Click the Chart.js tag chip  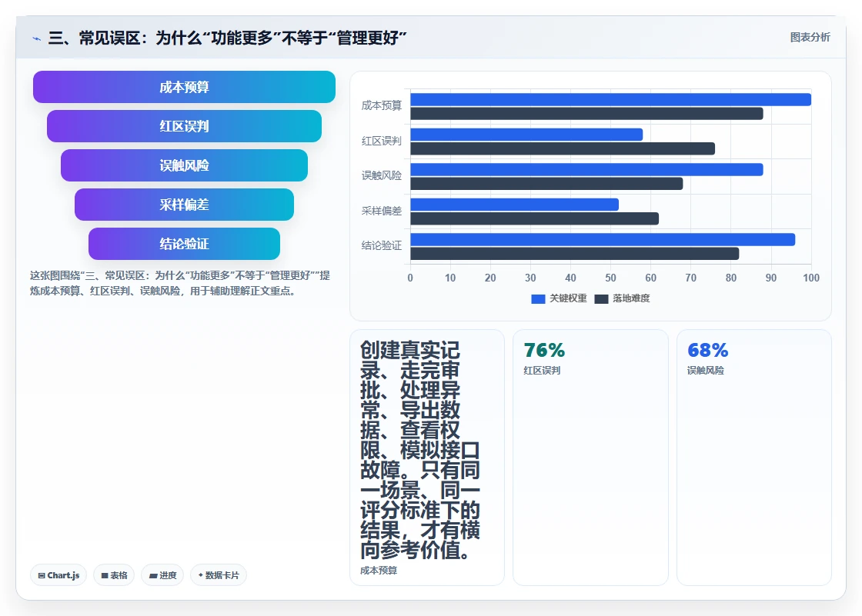58,575
